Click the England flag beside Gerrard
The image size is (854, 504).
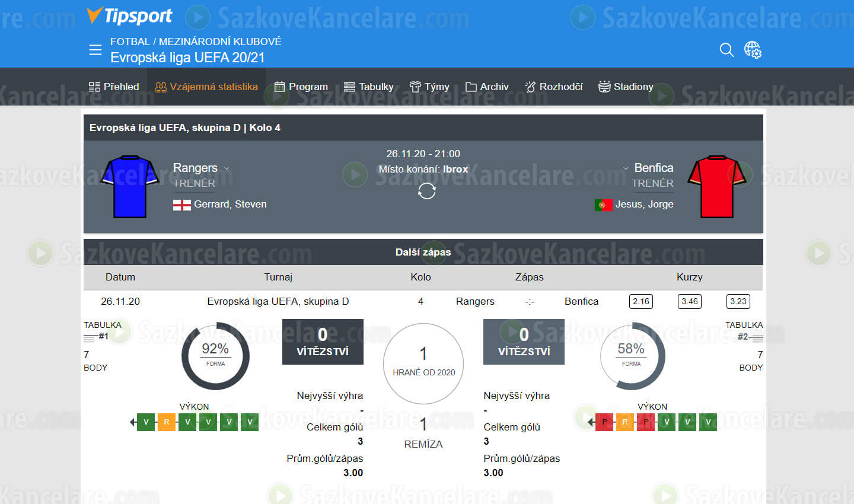[181, 205]
